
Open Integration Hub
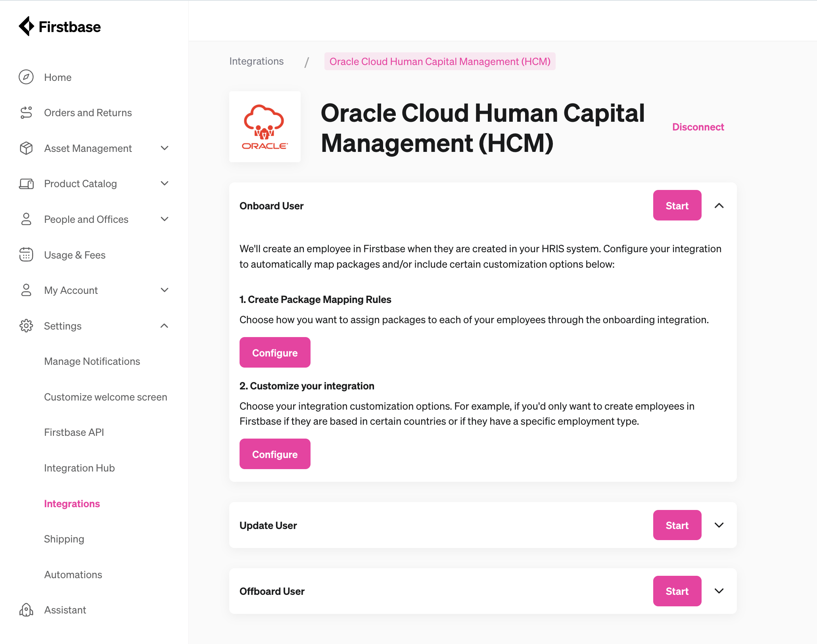pos(79,468)
